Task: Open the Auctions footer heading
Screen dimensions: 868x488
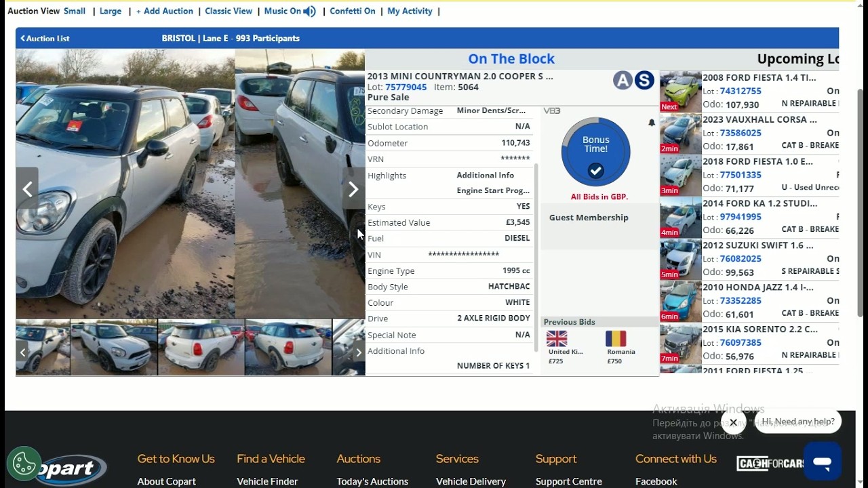Action: coord(358,459)
